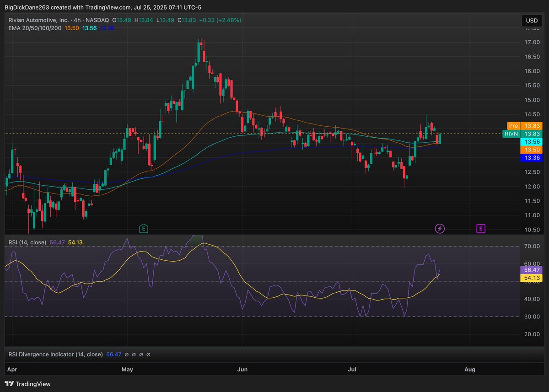Select the RSI (14, close) indicator legend
Screen dimensions: 549x392
coord(27,242)
